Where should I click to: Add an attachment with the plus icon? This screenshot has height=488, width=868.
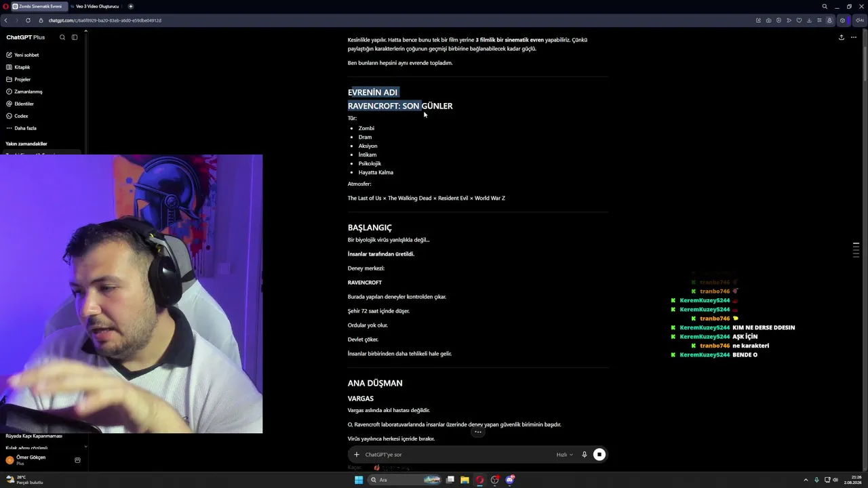pos(357,455)
